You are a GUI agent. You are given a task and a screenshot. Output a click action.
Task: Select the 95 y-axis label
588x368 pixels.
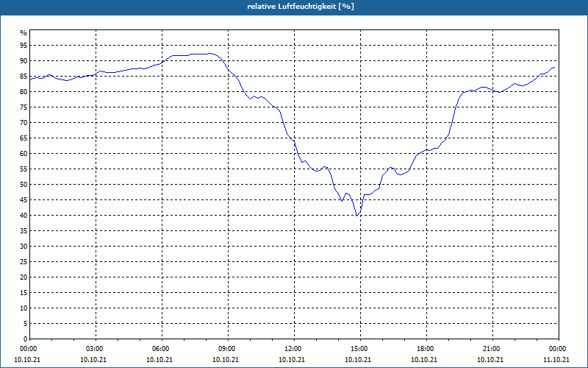click(x=24, y=46)
